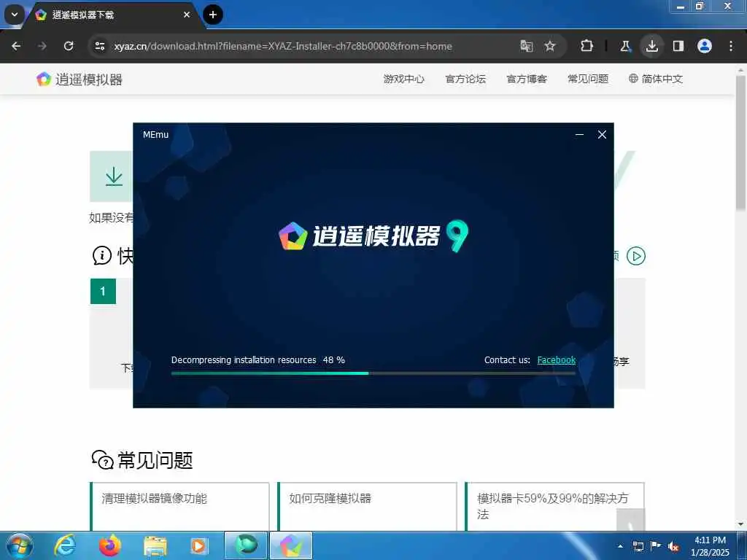Viewport: 747px width, 560px height.
Task: Open the browser downloads icon
Action: coord(651,46)
